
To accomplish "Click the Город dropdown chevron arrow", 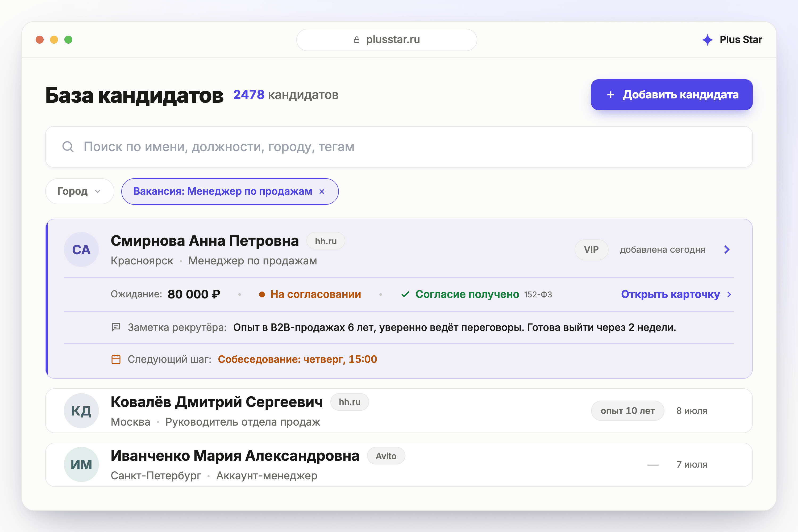I will tap(98, 191).
